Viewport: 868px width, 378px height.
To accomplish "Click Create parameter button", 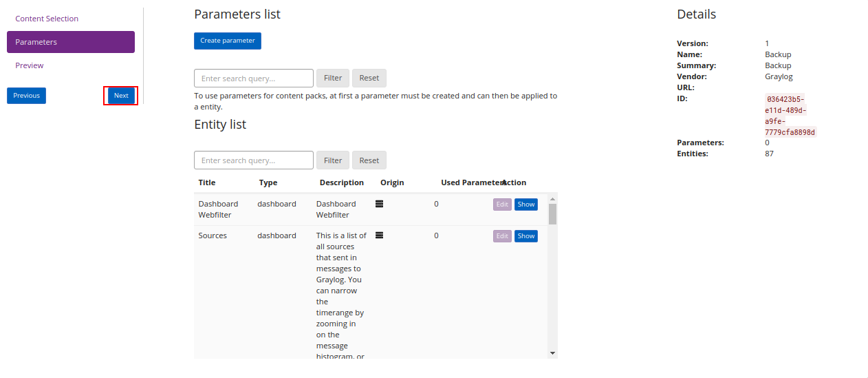I will click(228, 41).
